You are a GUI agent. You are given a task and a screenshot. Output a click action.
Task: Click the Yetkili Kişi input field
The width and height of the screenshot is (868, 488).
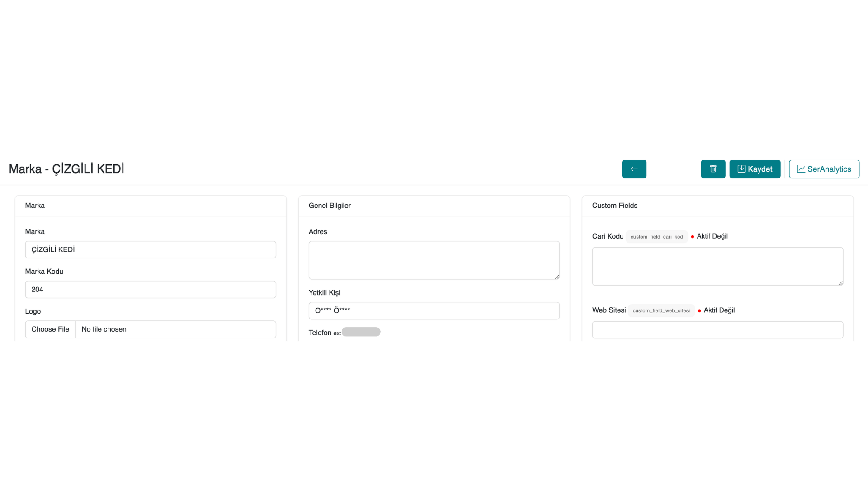click(434, 310)
